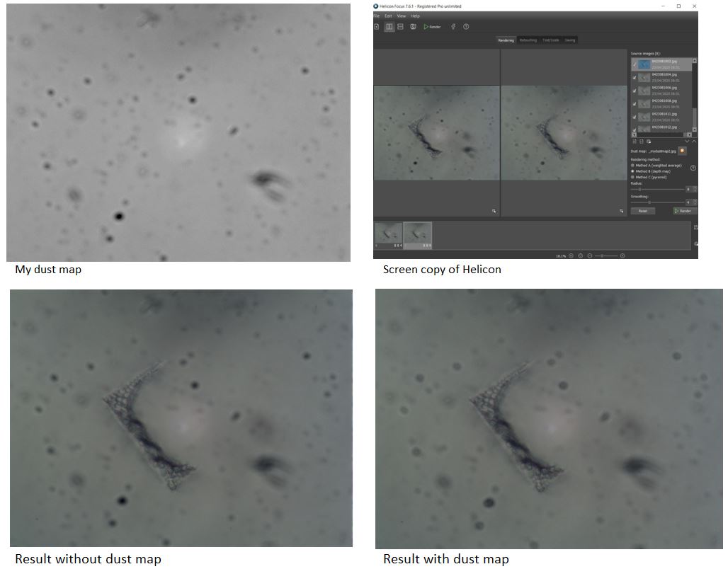Click the up chevron below source images list

694,142
